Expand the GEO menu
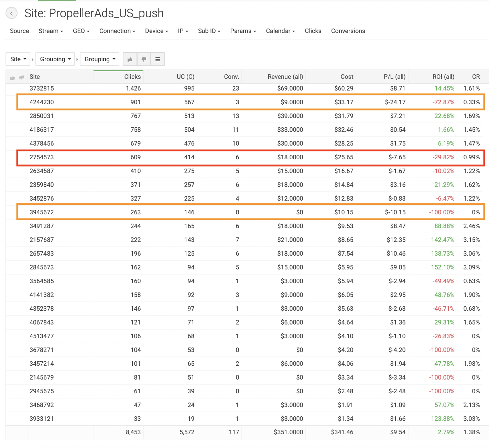489x448 pixels. pyautogui.click(x=81, y=31)
